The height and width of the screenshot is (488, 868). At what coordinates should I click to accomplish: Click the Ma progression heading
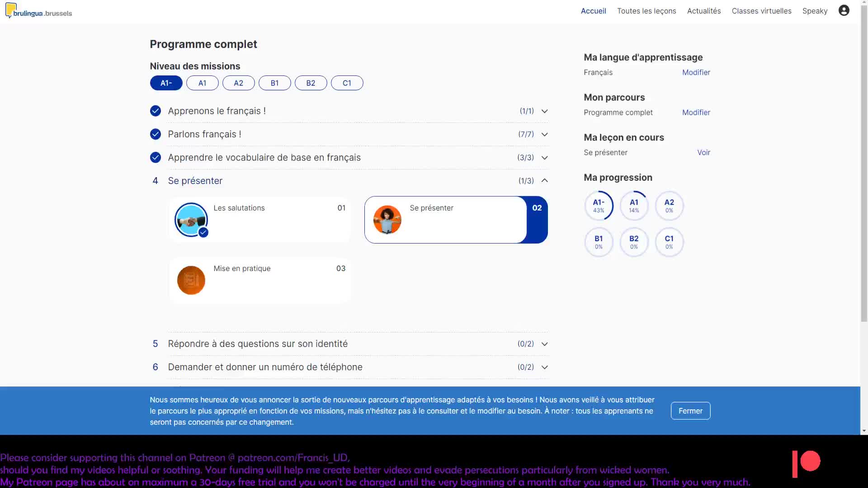pyautogui.click(x=618, y=178)
